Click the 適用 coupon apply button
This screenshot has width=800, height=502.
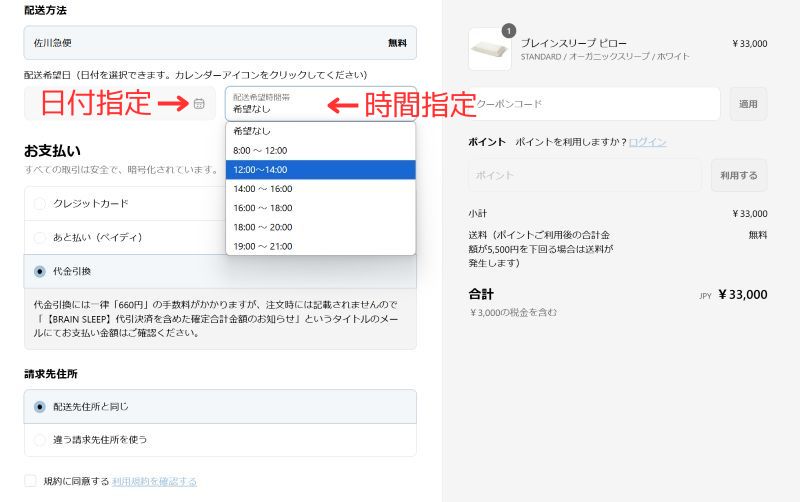click(x=748, y=104)
